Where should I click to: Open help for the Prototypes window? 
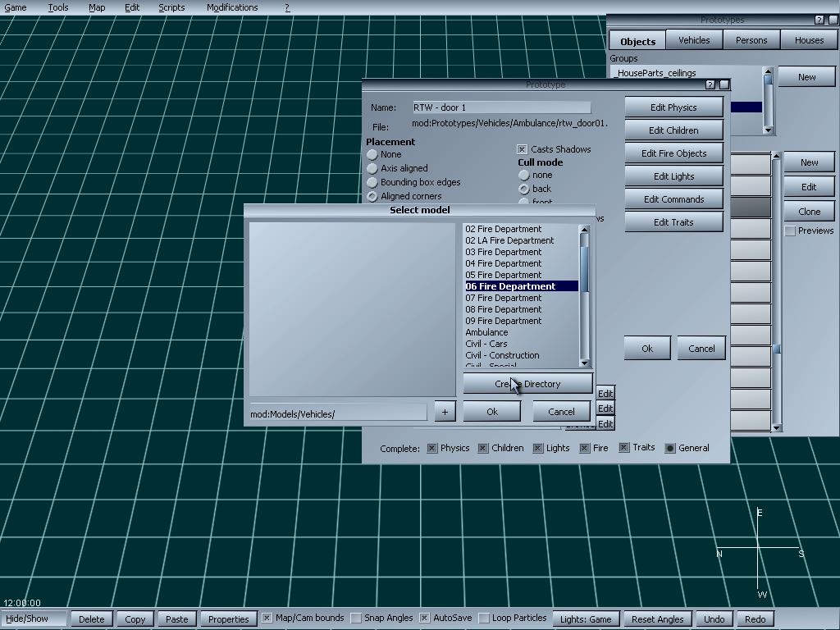819,20
